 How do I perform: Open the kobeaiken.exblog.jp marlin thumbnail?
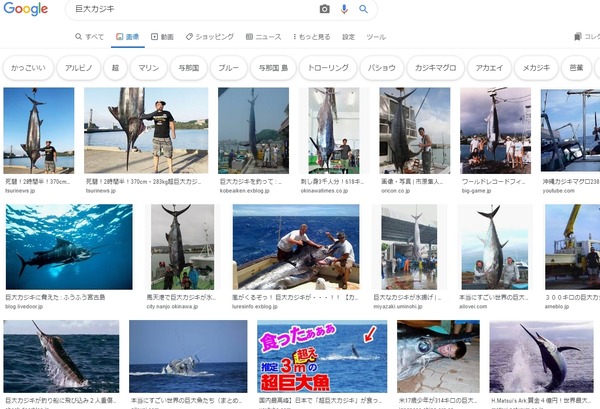point(253,130)
